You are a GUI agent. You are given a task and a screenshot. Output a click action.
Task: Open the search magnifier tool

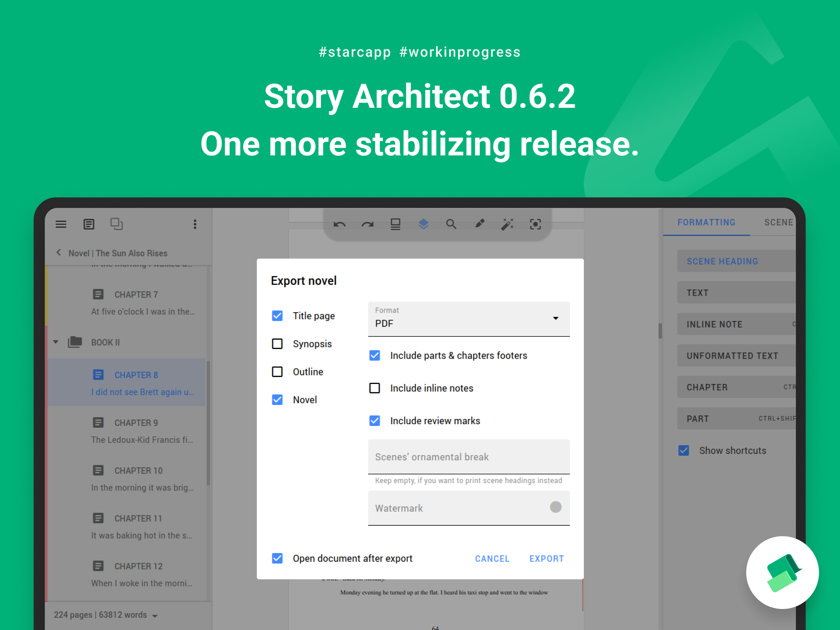pos(451,224)
